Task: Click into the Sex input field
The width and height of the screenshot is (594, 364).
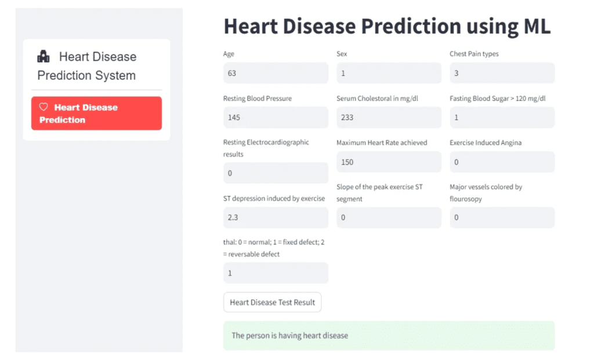Action: click(x=389, y=73)
